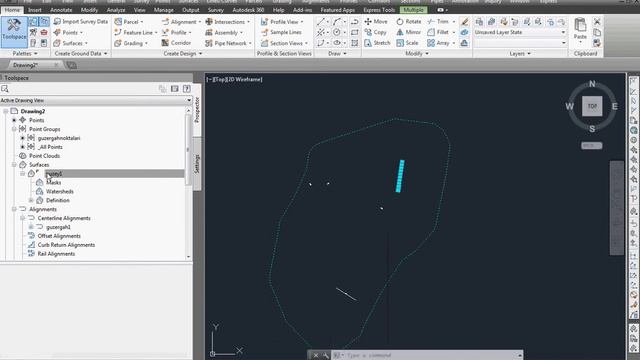Open the Unsaved Layer State dropdown
Screen dimensions: 640x360
[x=520, y=32]
